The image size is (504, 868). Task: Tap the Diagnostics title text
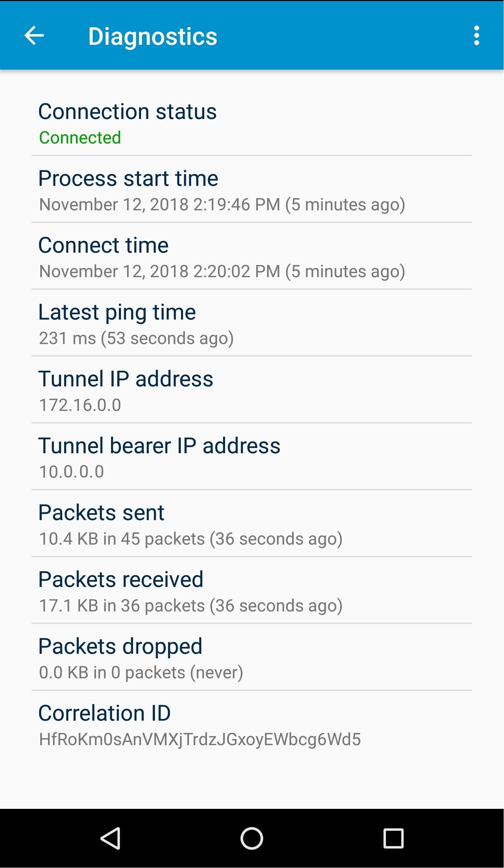[x=153, y=36]
